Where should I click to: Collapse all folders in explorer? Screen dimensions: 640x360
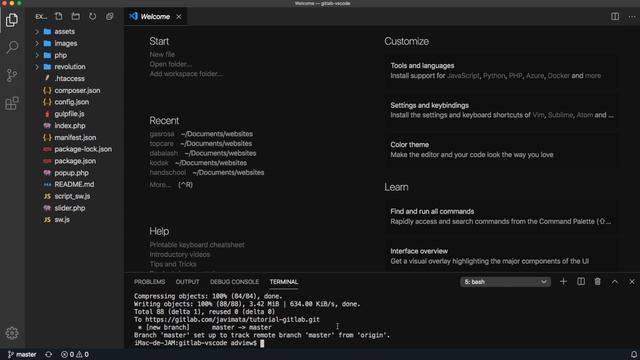coord(109,16)
